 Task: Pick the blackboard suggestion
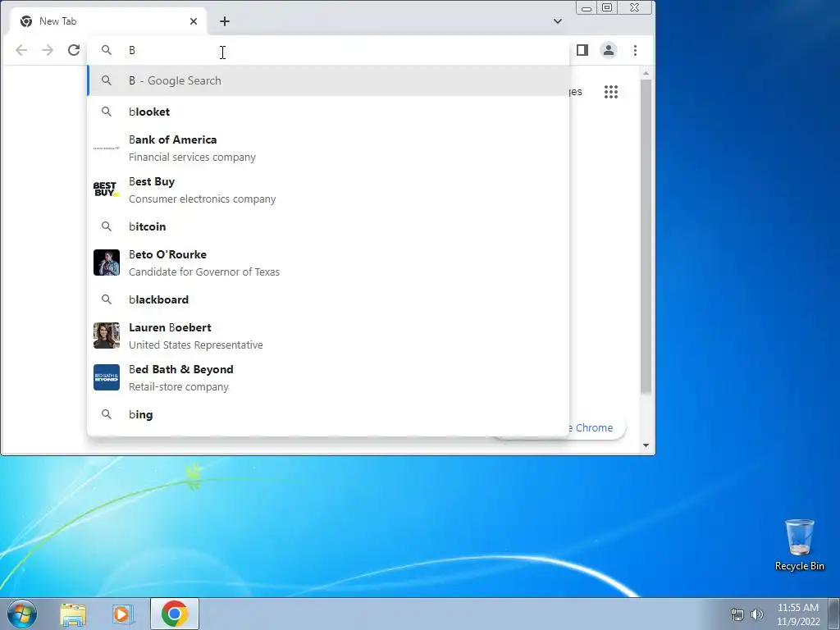pos(328,299)
